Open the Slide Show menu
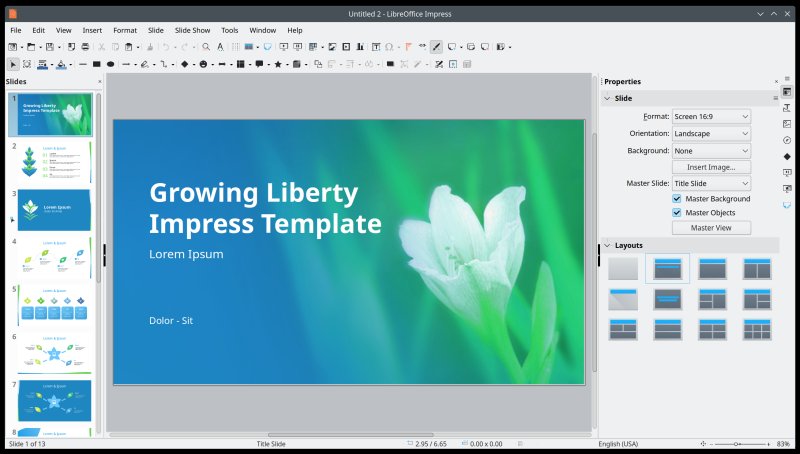This screenshot has height=454, width=800. point(192,30)
